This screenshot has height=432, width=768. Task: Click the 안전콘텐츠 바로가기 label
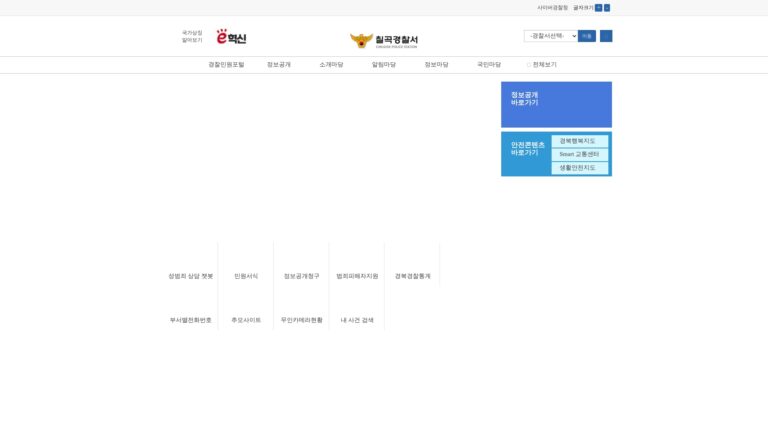[x=528, y=149]
